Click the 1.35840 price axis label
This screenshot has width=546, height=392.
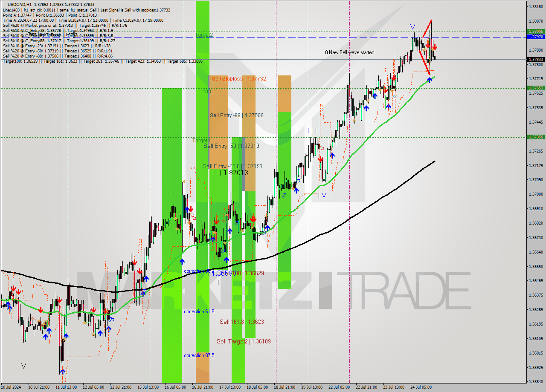536,382
